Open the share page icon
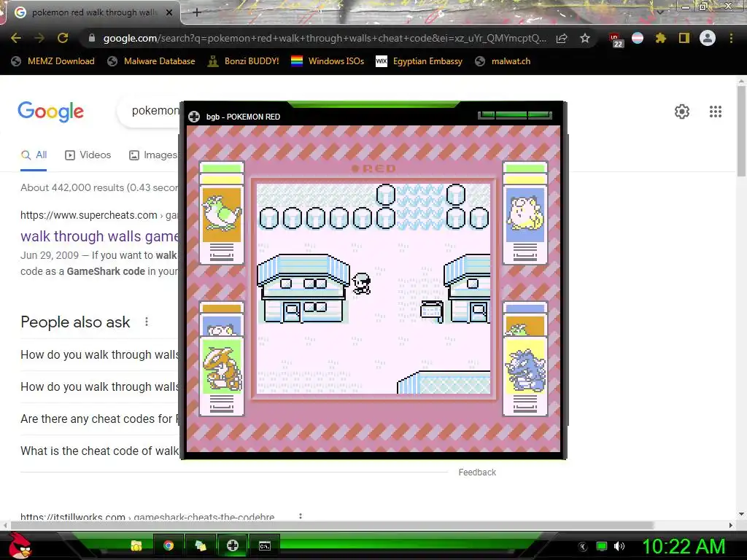The height and width of the screenshot is (560, 747). (562, 38)
